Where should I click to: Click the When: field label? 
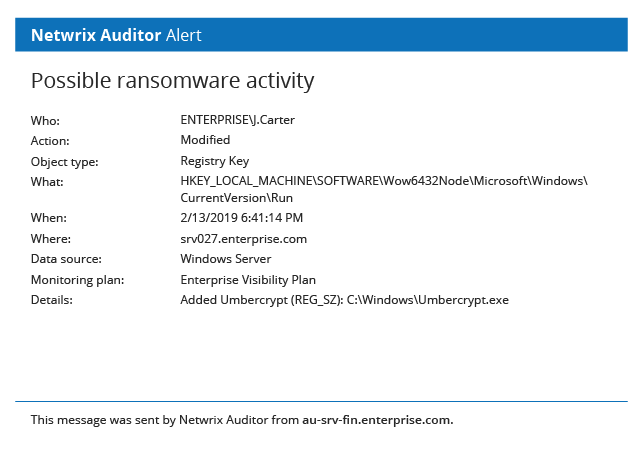click(x=49, y=218)
